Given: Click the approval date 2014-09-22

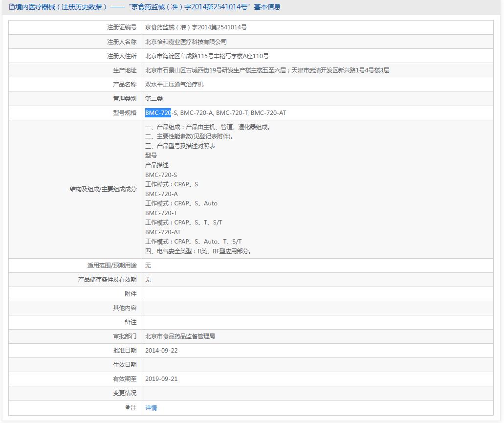Looking at the screenshot, I should coord(161,351).
